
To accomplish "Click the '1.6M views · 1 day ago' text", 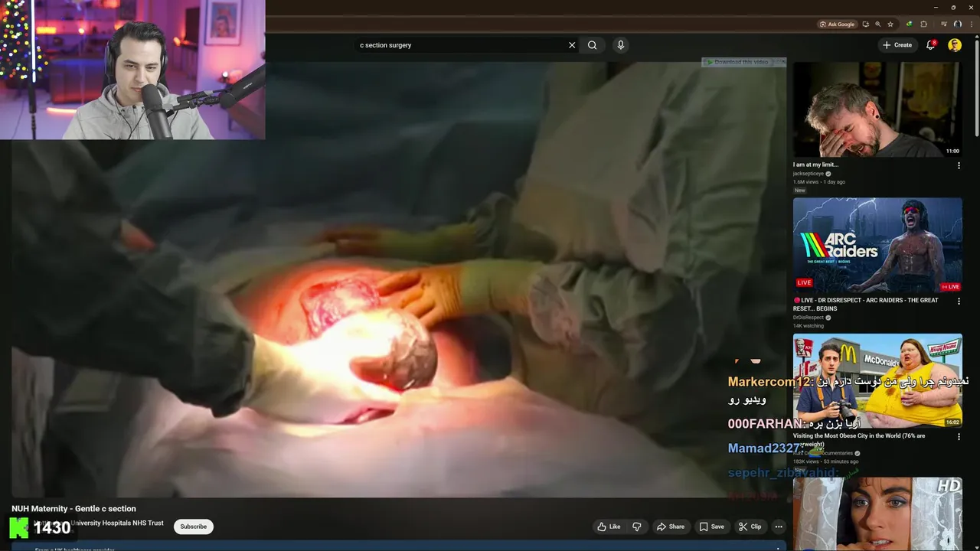I will (x=819, y=182).
